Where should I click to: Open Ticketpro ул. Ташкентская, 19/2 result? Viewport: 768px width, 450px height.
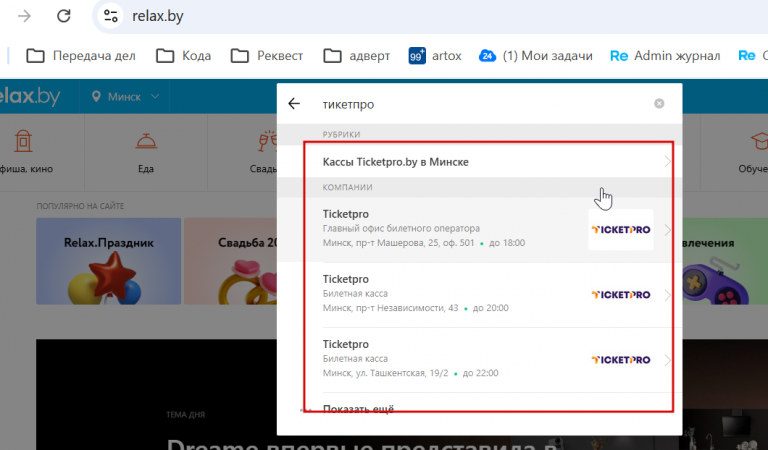(x=479, y=359)
